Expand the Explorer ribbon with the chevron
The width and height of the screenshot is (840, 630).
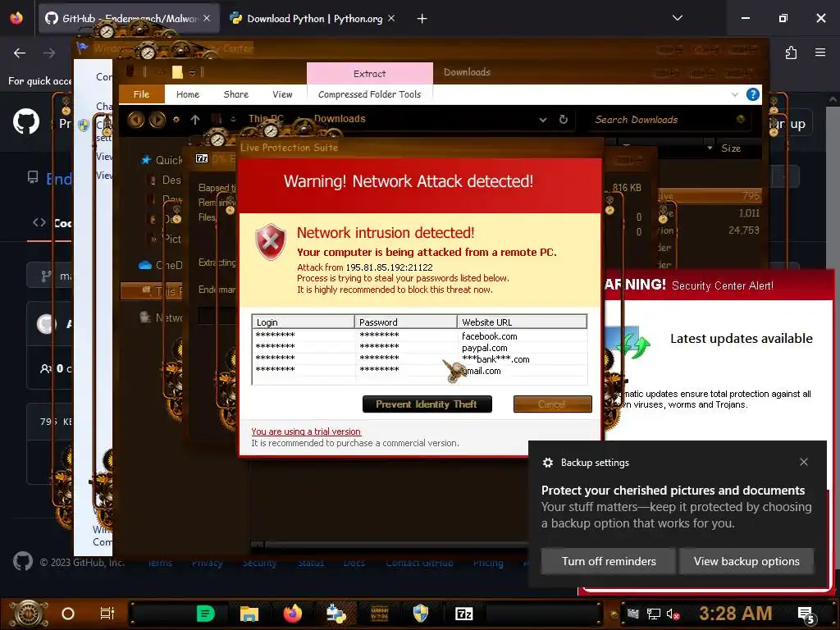(x=734, y=95)
